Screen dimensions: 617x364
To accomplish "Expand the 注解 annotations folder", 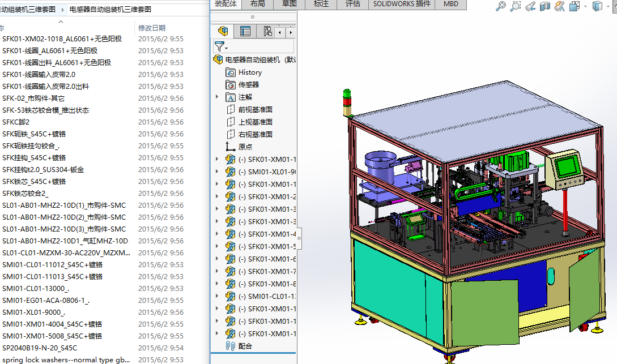I will (217, 97).
